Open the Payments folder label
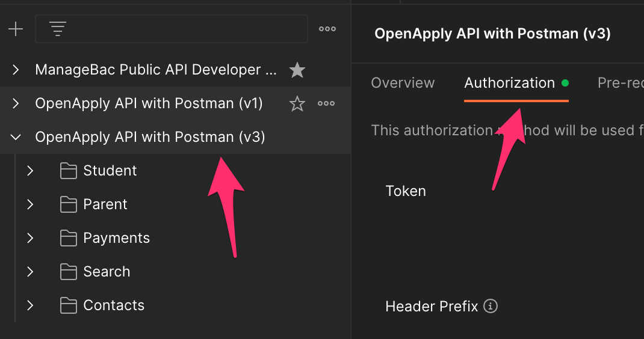 click(x=116, y=238)
